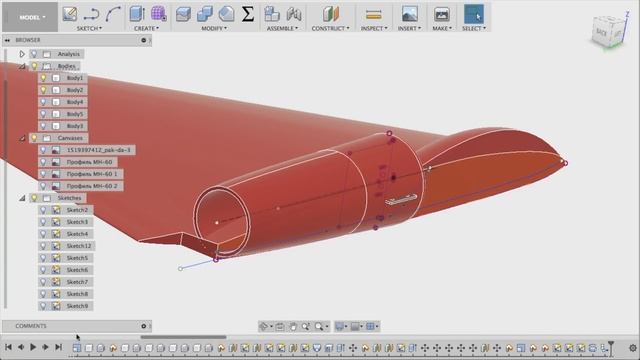The width and height of the screenshot is (640, 360).
Task: Toggle Body3 visibility lightbulb
Action: tap(43, 126)
